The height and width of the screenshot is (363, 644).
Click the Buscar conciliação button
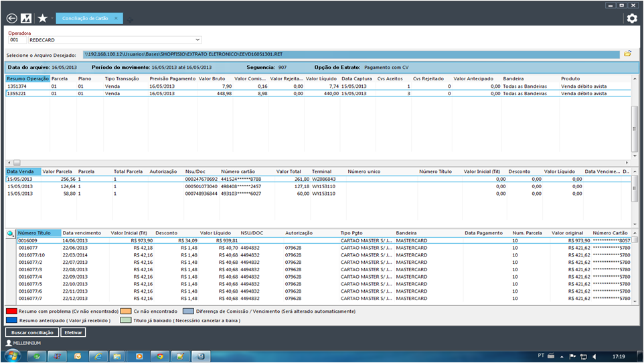click(x=31, y=332)
